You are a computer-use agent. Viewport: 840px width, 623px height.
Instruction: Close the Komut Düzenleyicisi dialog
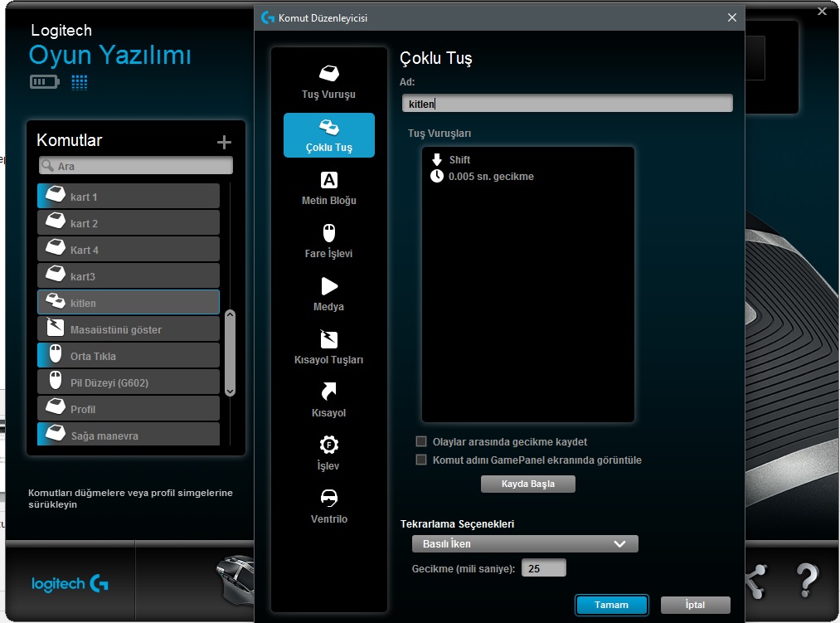731,17
